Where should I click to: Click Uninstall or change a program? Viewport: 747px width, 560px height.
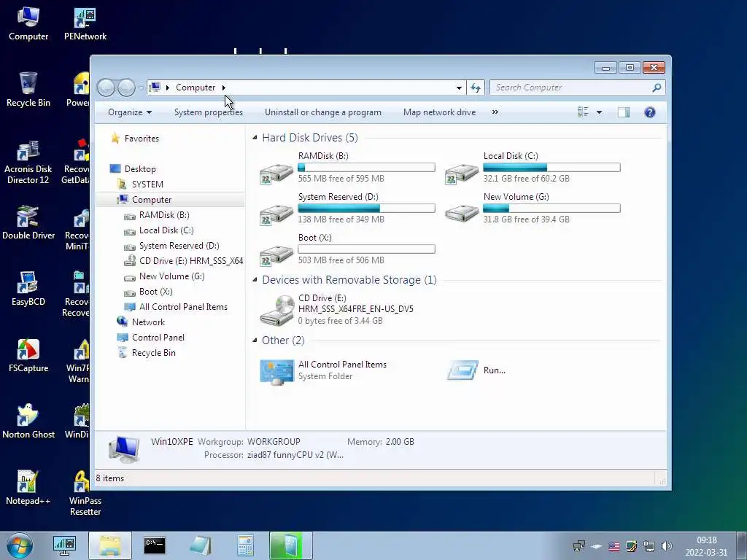(x=323, y=112)
